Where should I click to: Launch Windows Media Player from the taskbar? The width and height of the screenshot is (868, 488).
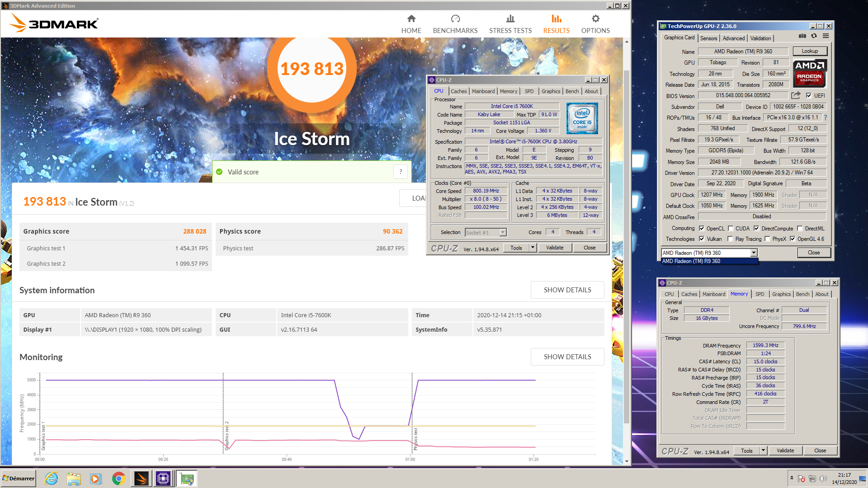96,479
